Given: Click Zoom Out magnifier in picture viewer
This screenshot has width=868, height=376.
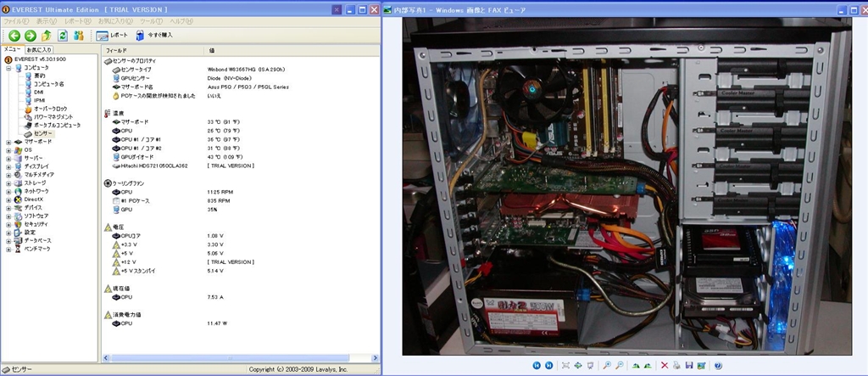Looking at the screenshot, I should pyautogui.click(x=620, y=366).
